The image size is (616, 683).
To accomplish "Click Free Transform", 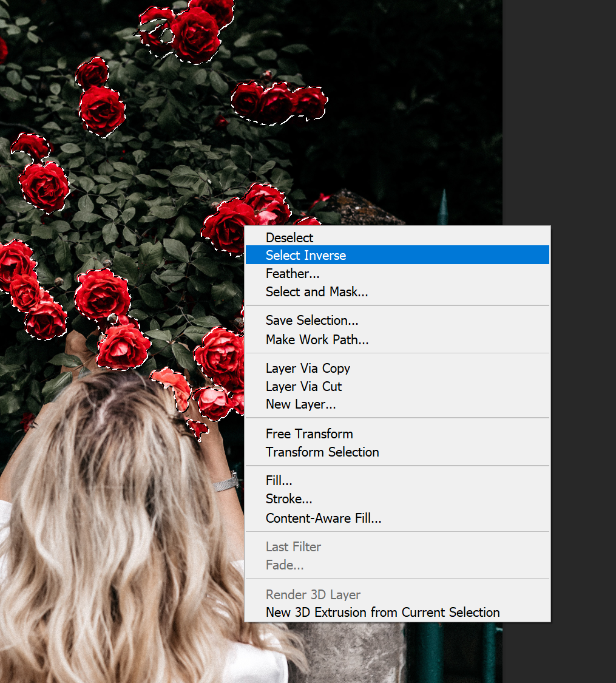I will pyautogui.click(x=397, y=434).
